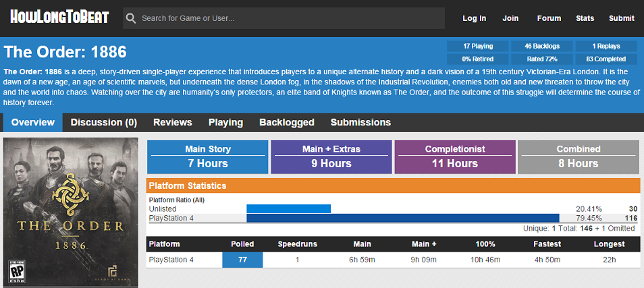Viewport: 644px width, 288px height.
Task: Click the 46 Backlogs stat button
Action: tap(542, 46)
